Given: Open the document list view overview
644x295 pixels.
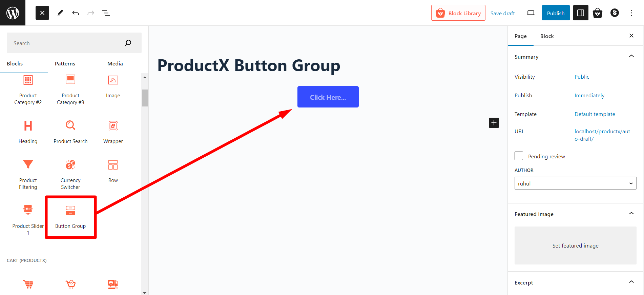Looking at the screenshot, I should click(x=106, y=13).
